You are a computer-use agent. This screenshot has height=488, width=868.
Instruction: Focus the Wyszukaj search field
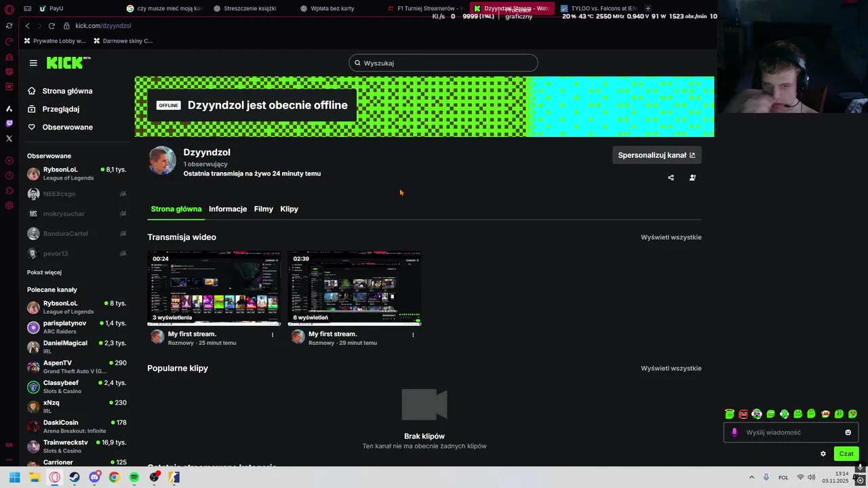tap(443, 63)
